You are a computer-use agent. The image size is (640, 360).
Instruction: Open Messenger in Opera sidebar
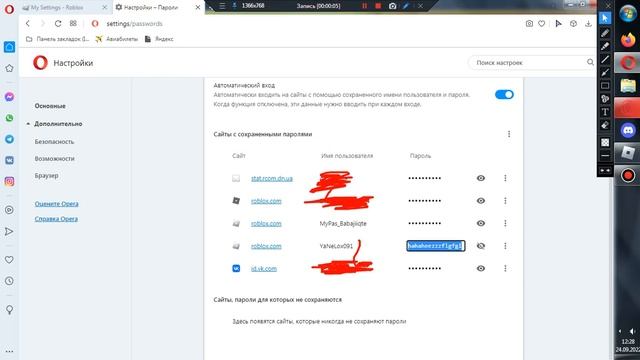tap(9, 97)
